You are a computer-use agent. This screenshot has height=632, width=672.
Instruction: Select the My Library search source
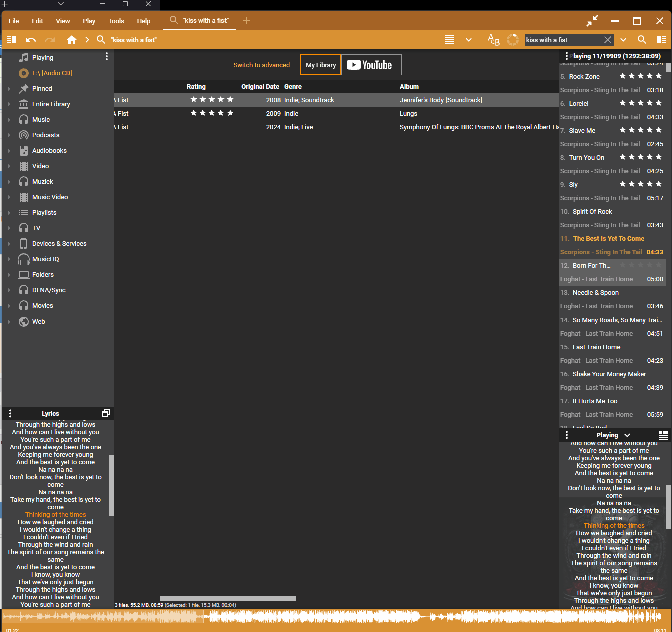[321, 65]
